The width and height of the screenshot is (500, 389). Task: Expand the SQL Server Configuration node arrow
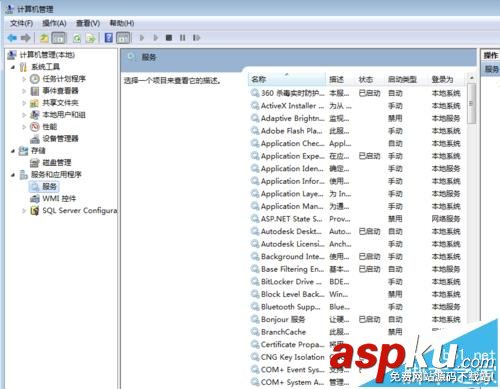[24, 210]
